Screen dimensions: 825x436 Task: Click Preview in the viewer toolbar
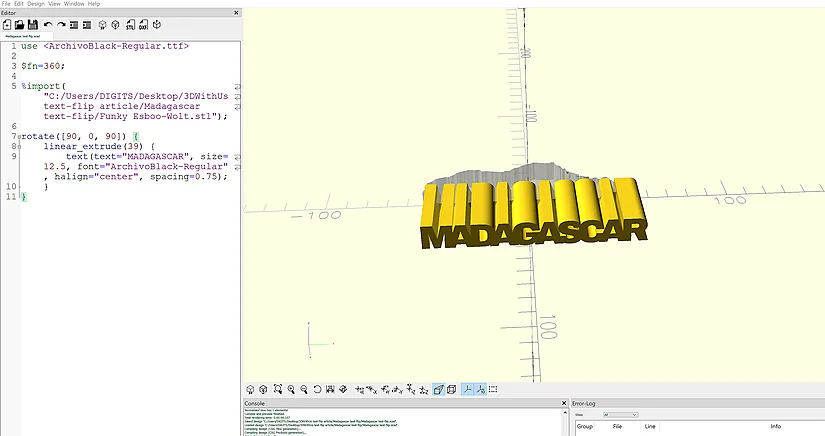coord(250,389)
